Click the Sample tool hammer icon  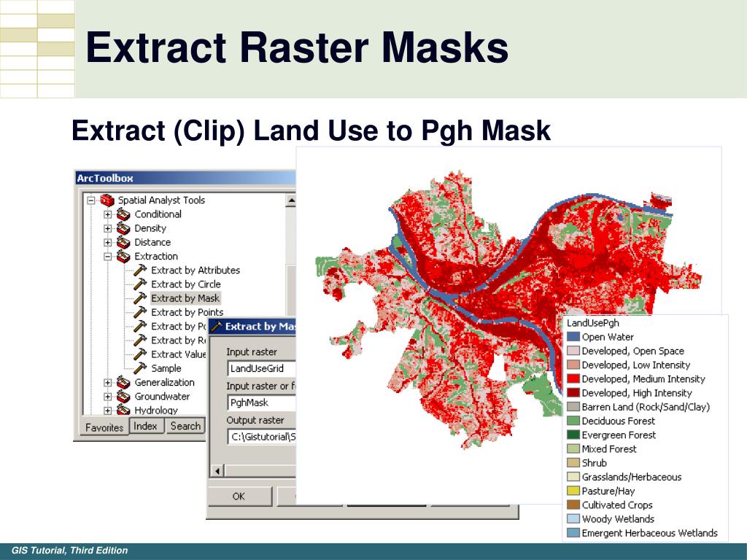click(140, 368)
